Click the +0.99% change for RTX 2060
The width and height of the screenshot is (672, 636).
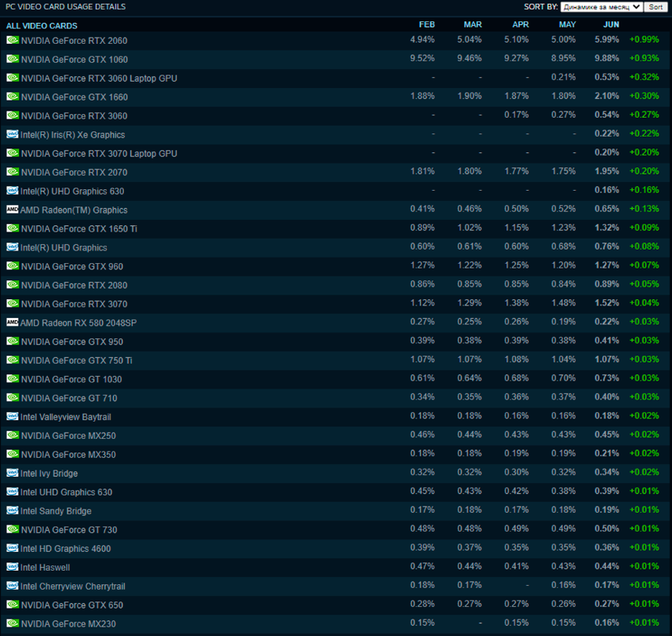[644, 39]
